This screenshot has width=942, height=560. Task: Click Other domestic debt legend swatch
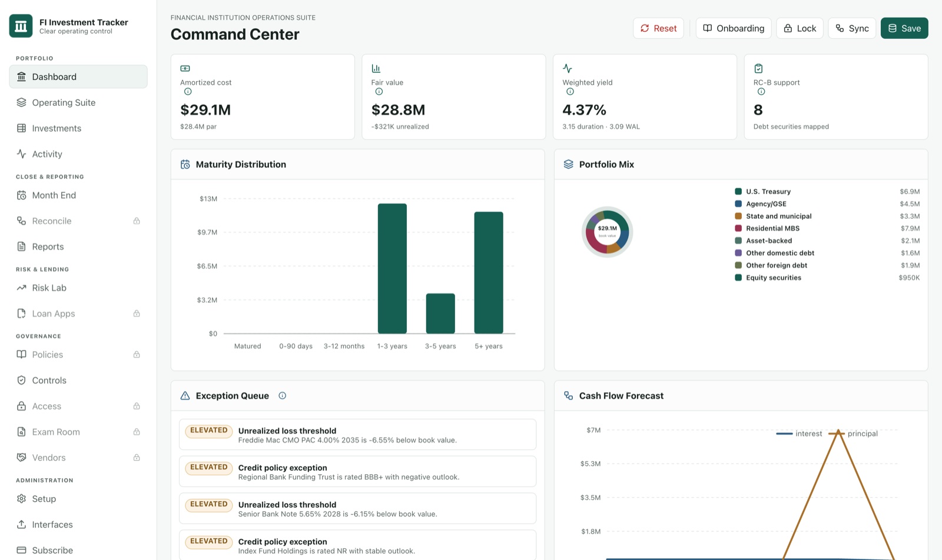click(x=738, y=253)
